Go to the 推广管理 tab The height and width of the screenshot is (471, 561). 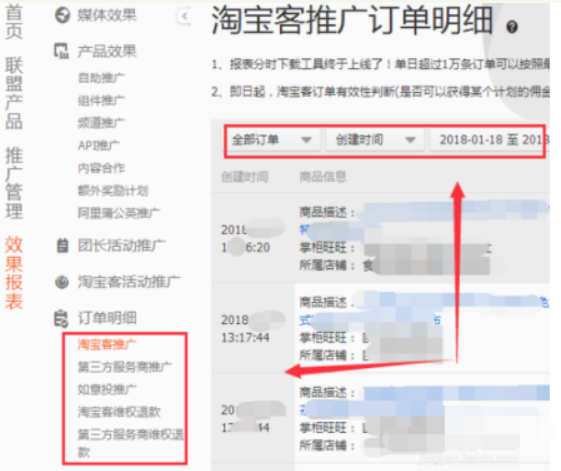pyautogui.click(x=14, y=183)
